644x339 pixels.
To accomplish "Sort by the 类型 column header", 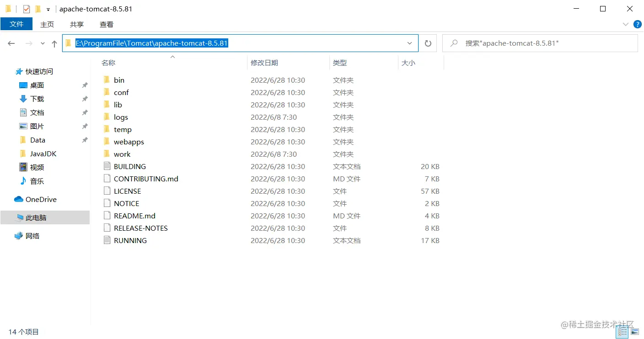I will click(x=340, y=63).
